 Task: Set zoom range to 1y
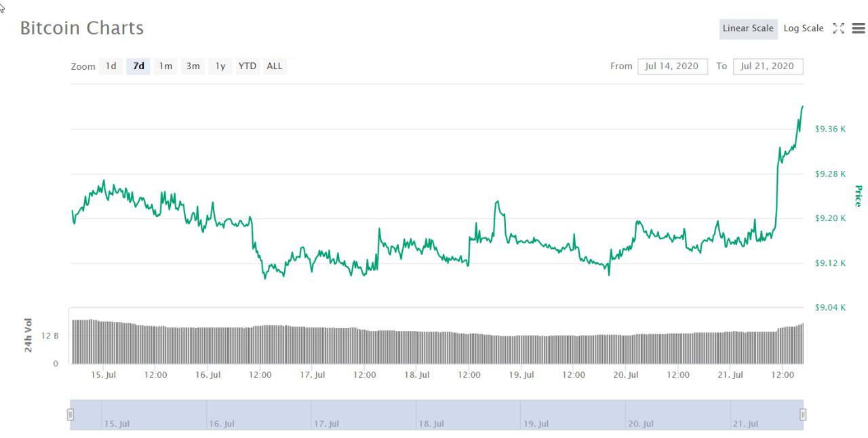220,66
